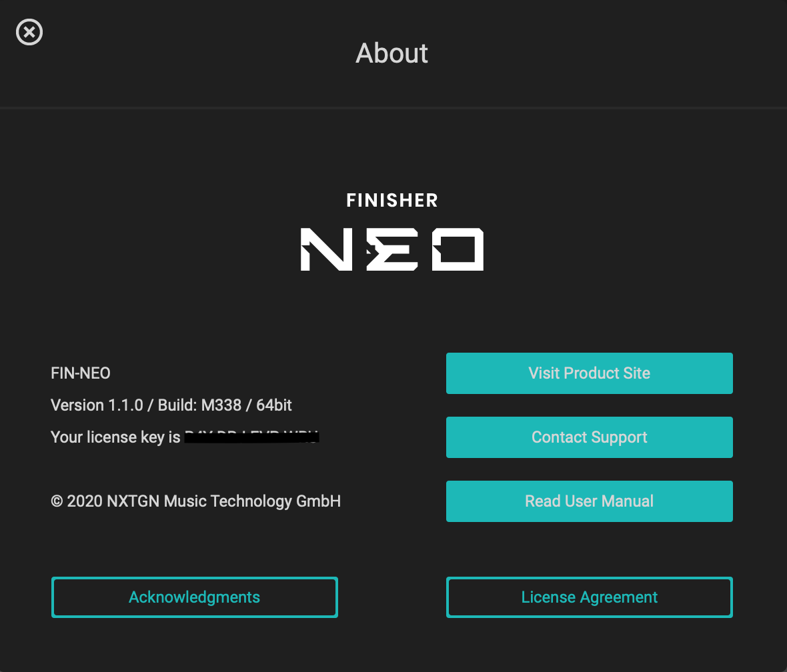
Task: Click the Build: M338 label
Action: point(200,405)
